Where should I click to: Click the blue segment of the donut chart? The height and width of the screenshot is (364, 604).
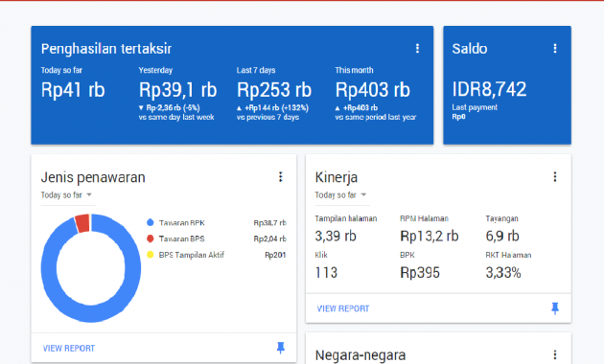pyautogui.click(x=91, y=314)
